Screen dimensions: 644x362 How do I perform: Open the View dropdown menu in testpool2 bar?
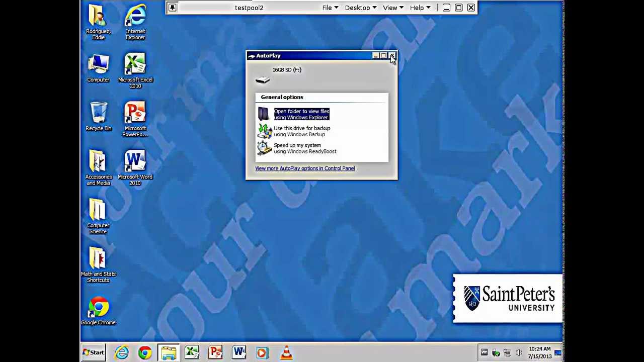tap(393, 8)
